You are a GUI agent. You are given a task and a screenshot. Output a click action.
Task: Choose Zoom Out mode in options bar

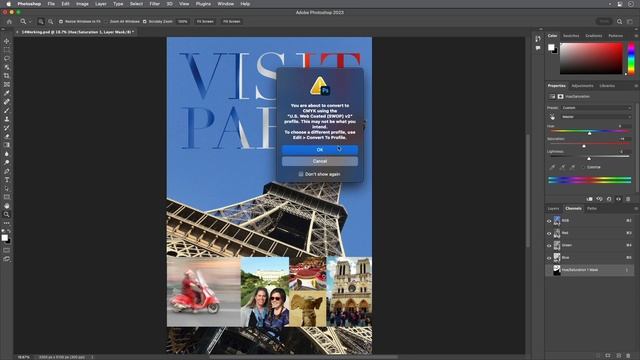(x=51, y=22)
